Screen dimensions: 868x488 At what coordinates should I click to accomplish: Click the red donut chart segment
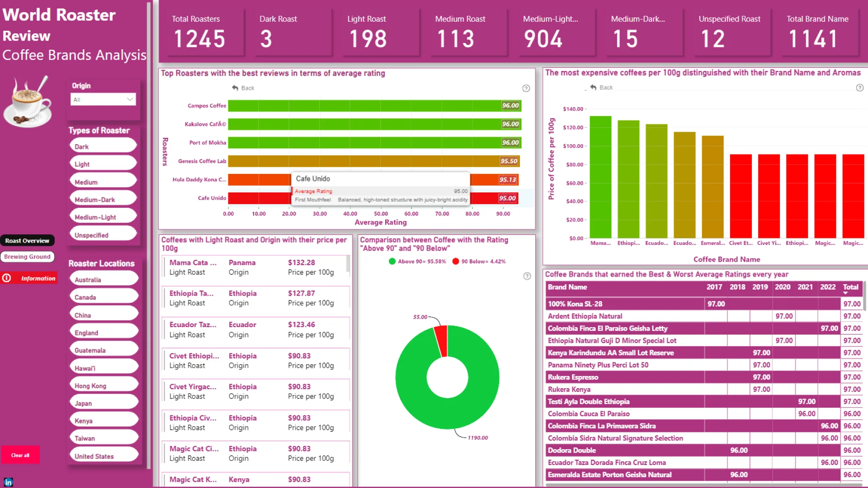click(442, 341)
